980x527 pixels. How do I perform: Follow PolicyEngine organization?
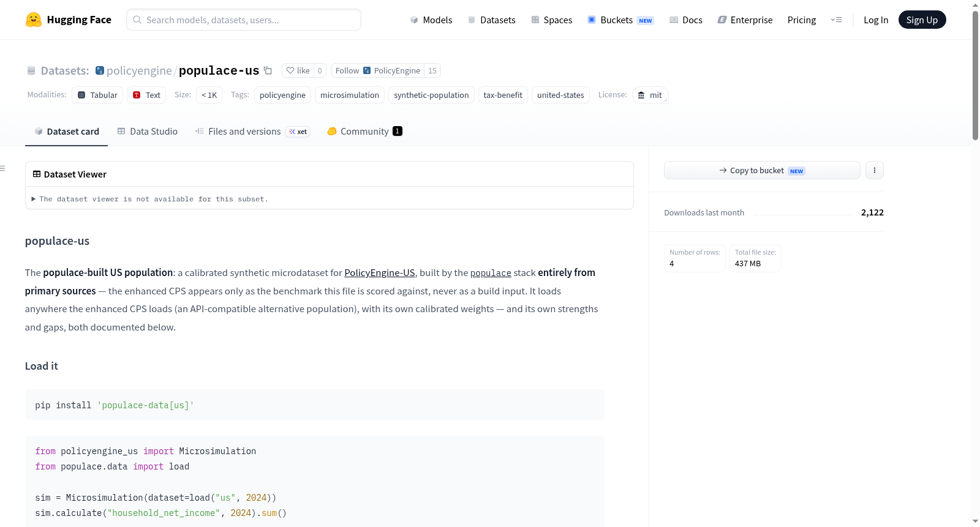point(378,70)
